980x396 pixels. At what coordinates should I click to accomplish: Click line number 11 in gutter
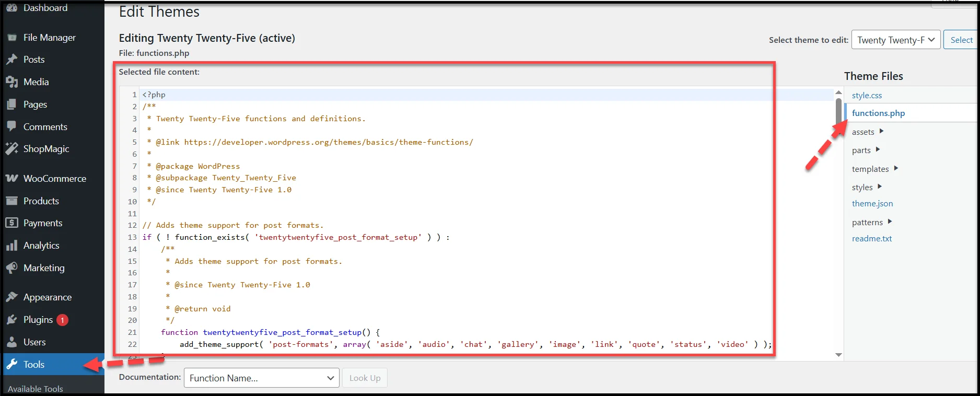(132, 214)
